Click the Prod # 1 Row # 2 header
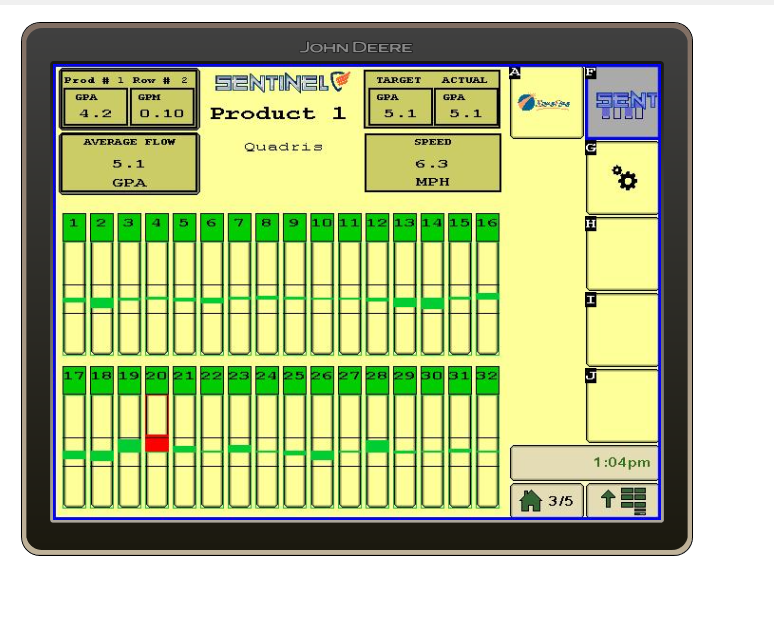The width and height of the screenshot is (774, 625). [x=126, y=80]
